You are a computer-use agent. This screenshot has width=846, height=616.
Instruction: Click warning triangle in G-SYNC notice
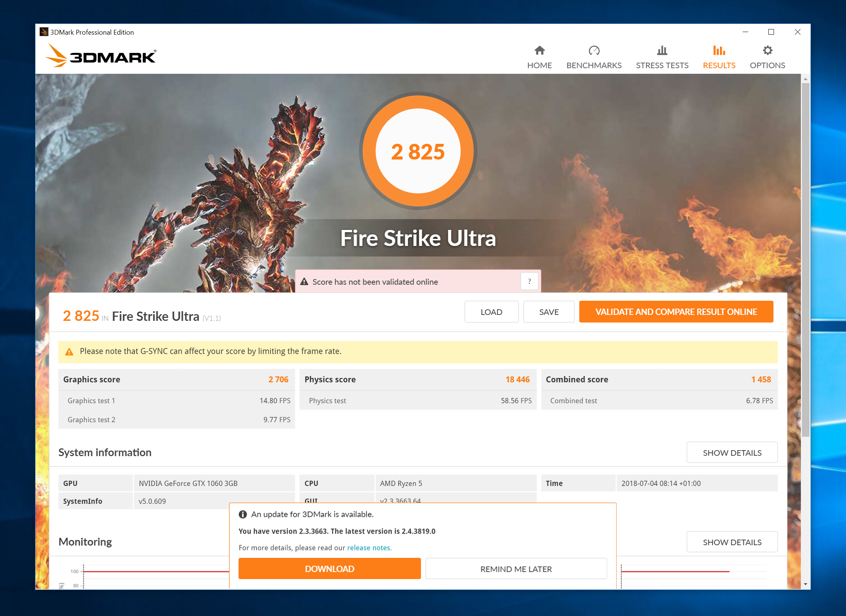point(69,352)
